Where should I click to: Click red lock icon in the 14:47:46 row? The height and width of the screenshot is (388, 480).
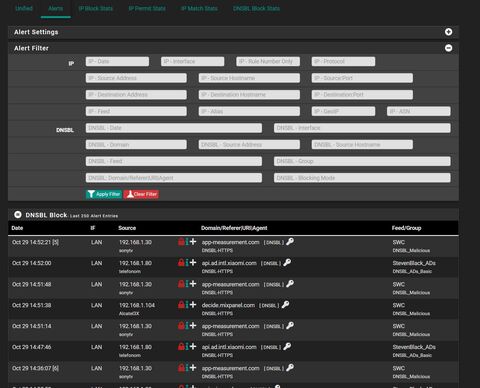[181, 347]
